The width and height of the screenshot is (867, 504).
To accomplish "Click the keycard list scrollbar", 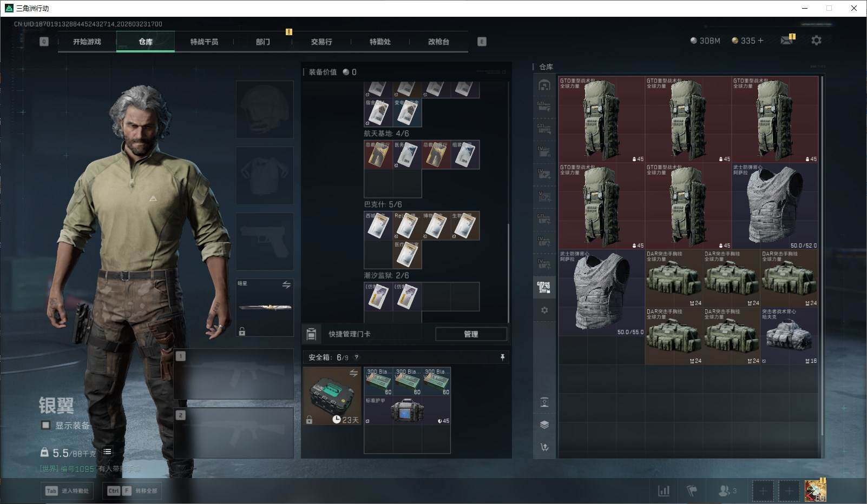I will pyautogui.click(x=508, y=274).
